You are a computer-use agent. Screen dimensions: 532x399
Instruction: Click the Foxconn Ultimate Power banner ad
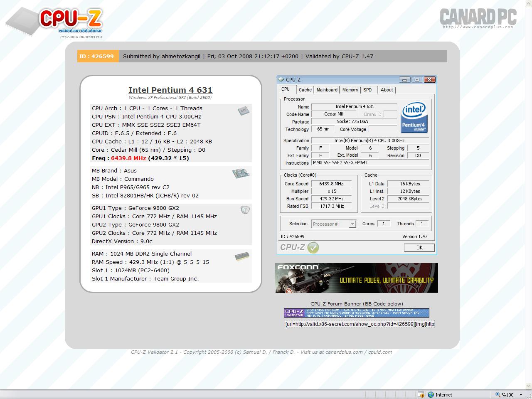tap(357, 278)
